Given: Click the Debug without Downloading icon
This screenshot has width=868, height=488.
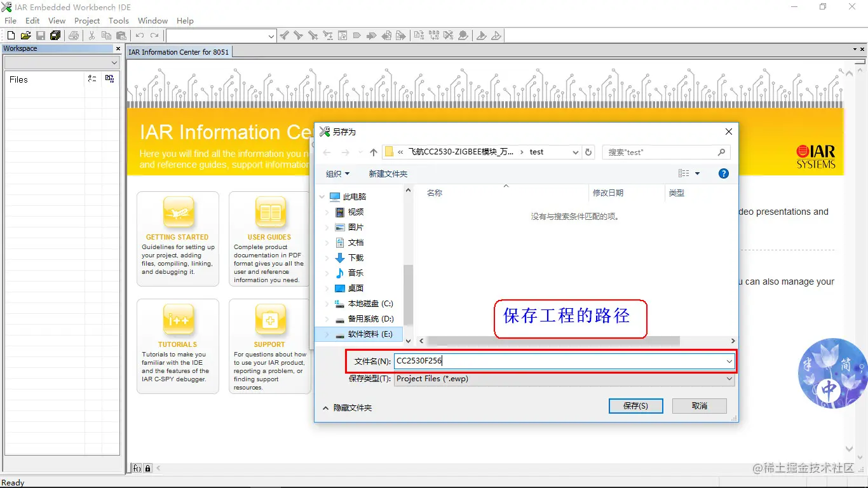Looking at the screenshot, I should [496, 36].
